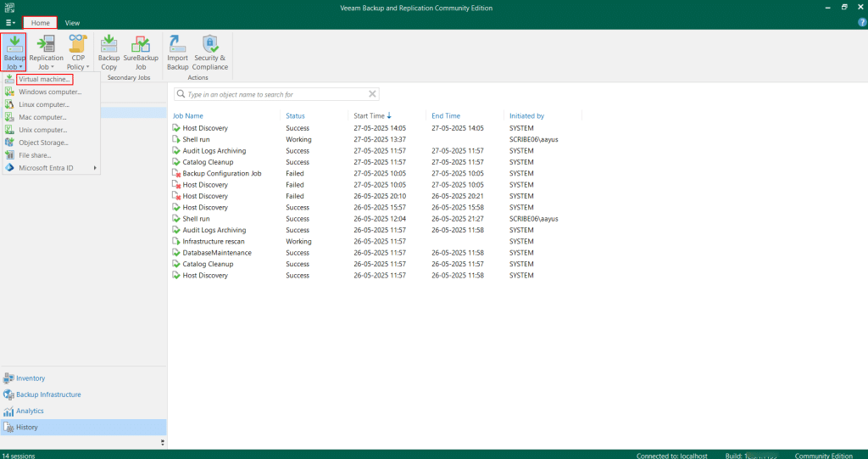Open Backup Infrastructure view

pos(83,395)
